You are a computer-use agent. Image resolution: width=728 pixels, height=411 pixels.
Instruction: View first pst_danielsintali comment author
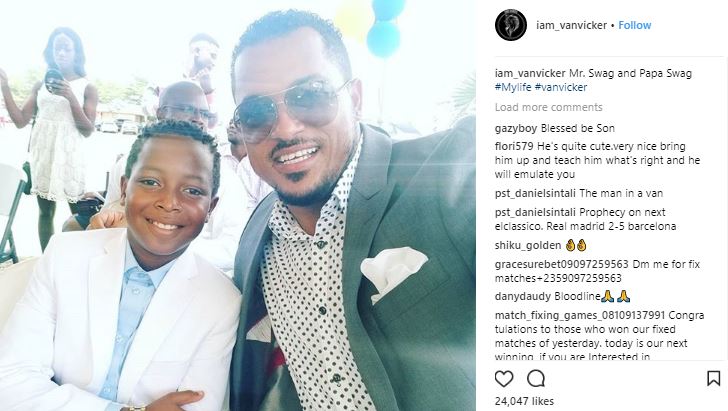pyautogui.click(x=535, y=194)
